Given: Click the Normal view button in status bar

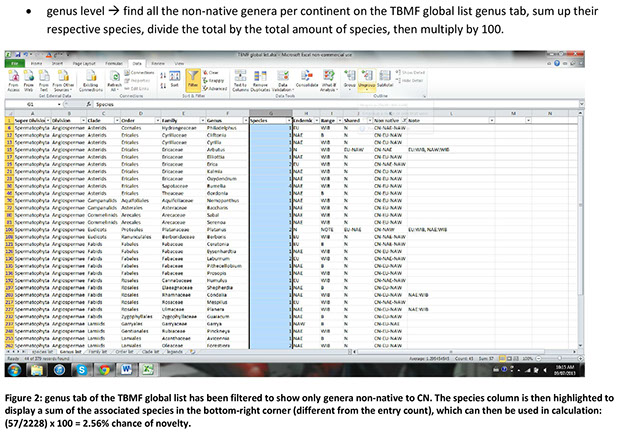Looking at the screenshot, I should tap(502, 359).
